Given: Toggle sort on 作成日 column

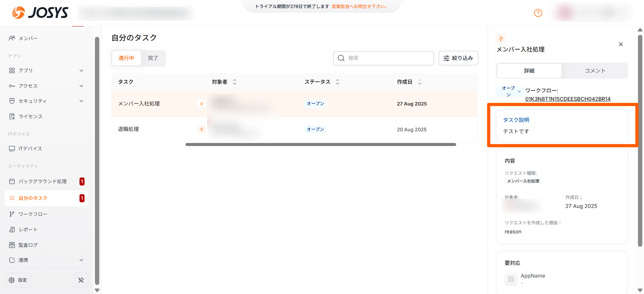Looking at the screenshot, I should coord(420,82).
